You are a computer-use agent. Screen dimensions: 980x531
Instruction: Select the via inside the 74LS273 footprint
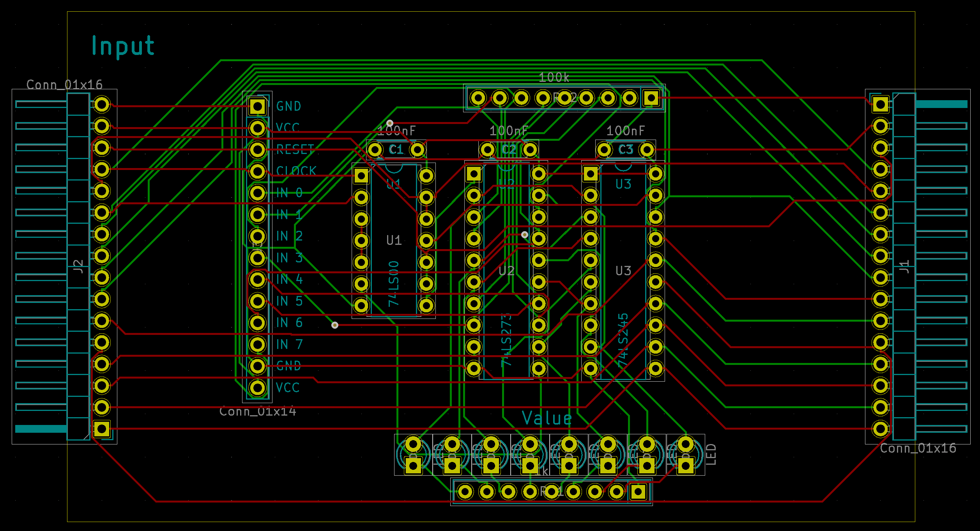click(x=525, y=235)
